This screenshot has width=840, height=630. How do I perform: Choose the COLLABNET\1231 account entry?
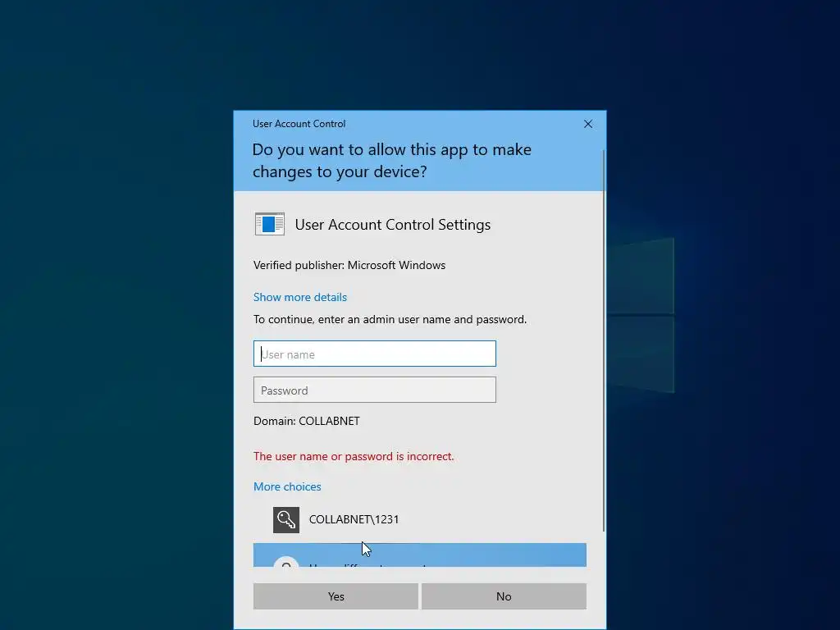coord(419,519)
